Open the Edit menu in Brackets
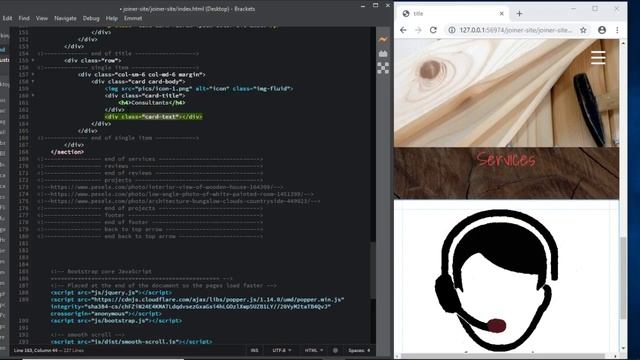 click(x=7, y=18)
